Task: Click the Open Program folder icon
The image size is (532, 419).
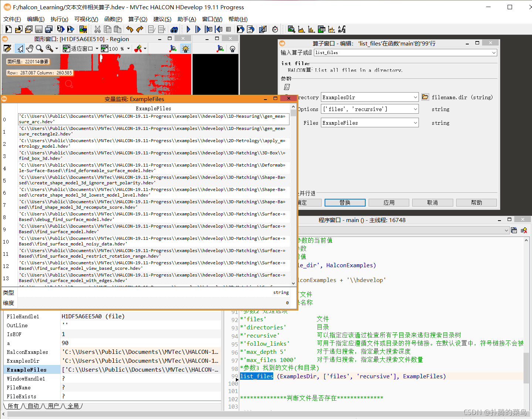Action: [18, 29]
